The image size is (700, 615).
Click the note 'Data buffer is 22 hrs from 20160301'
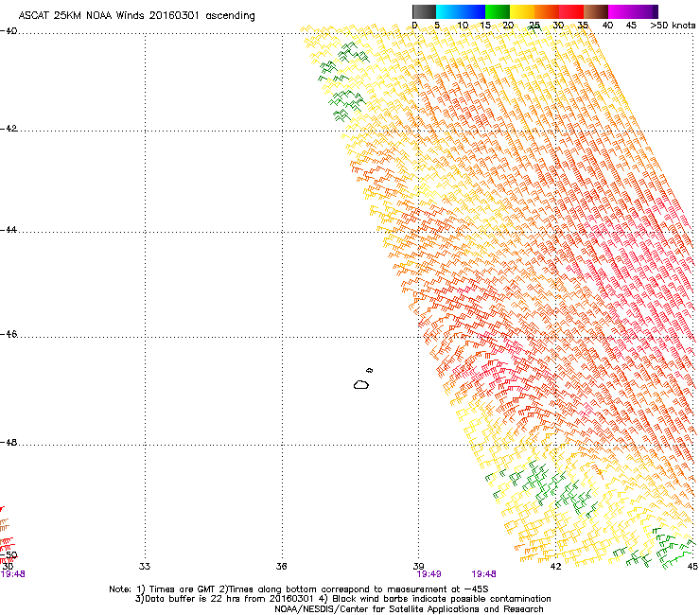(230, 599)
